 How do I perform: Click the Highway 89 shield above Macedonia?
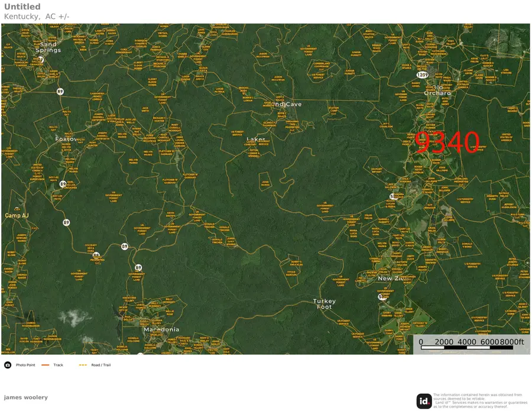coord(138,267)
